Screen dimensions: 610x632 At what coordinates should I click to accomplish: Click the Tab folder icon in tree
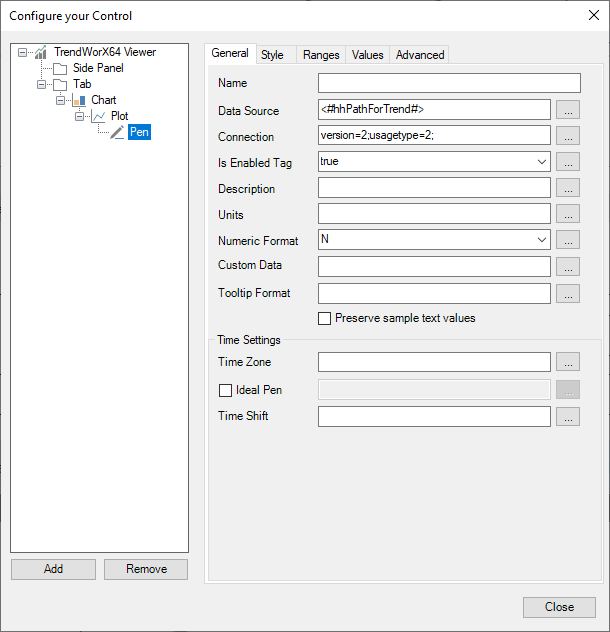(x=60, y=85)
